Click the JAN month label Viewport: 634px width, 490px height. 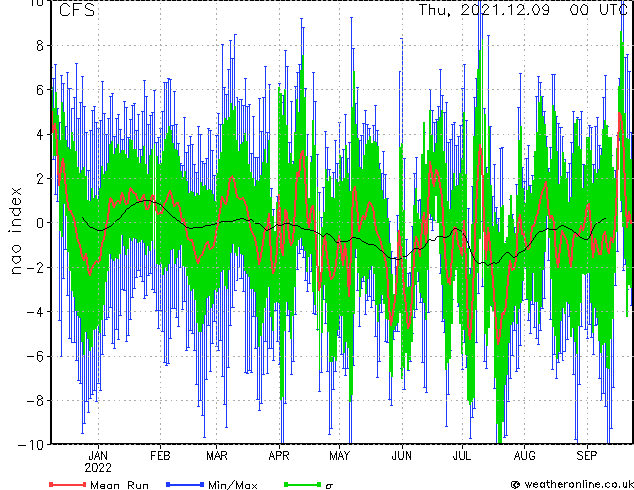(x=98, y=456)
